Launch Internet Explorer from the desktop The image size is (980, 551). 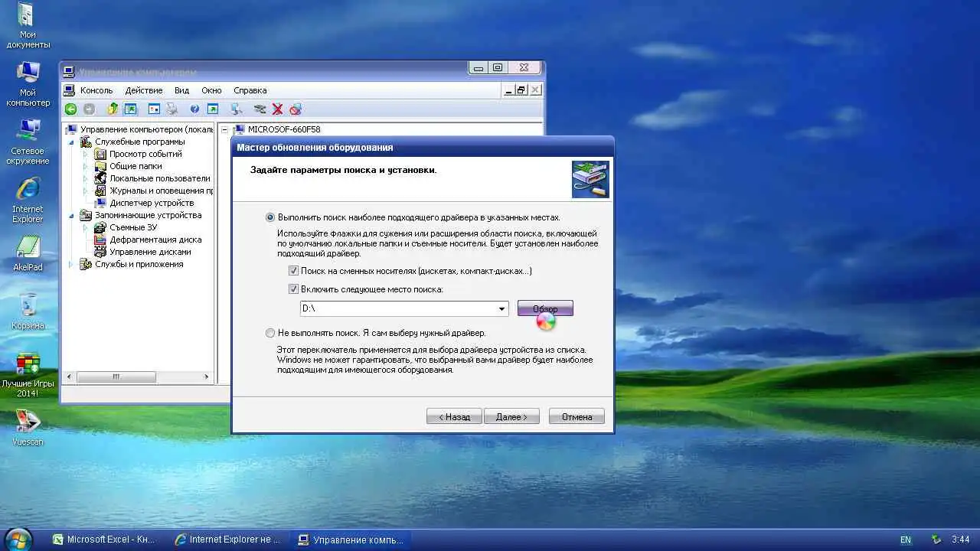pyautogui.click(x=28, y=201)
